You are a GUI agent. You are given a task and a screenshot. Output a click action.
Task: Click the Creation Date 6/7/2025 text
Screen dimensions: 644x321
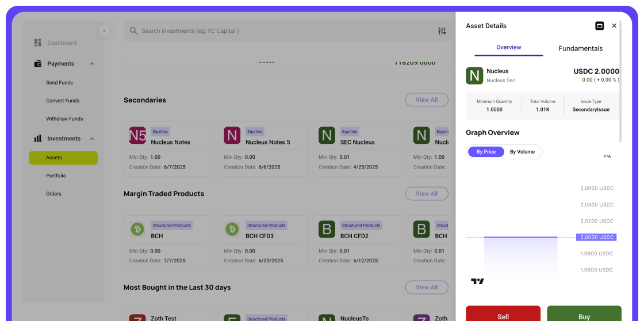point(158,167)
